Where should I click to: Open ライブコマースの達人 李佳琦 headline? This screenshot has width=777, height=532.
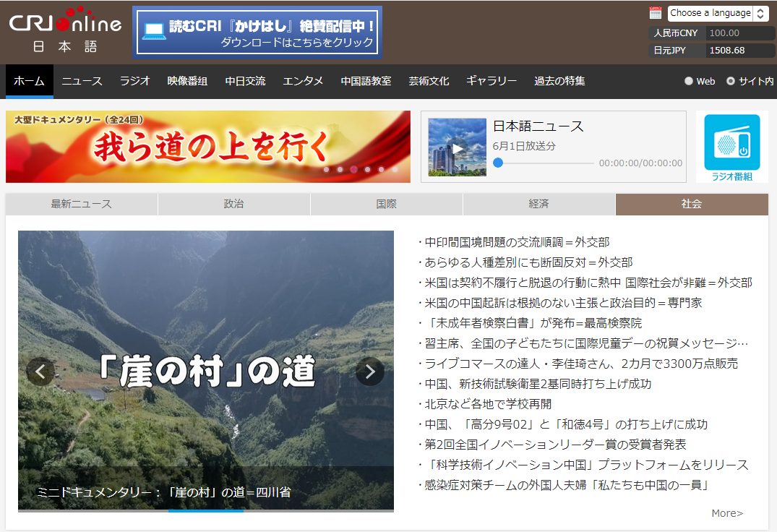[x=581, y=364]
